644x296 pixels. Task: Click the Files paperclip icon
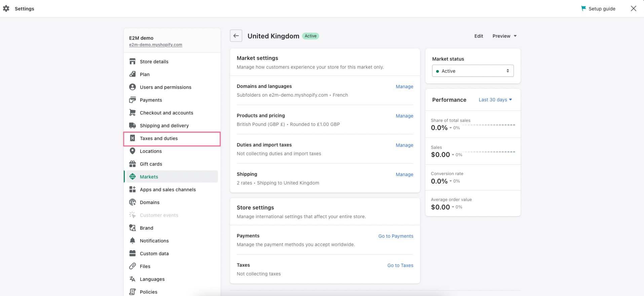(x=132, y=266)
